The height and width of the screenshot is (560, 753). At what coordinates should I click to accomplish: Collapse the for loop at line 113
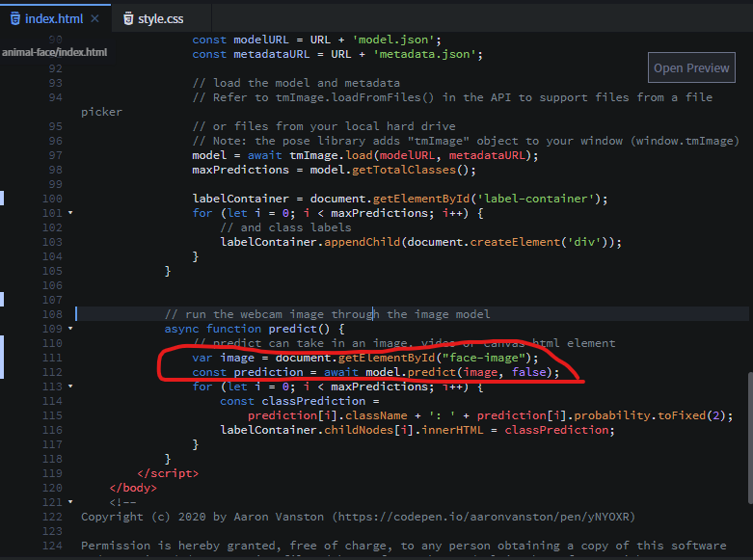pos(70,386)
